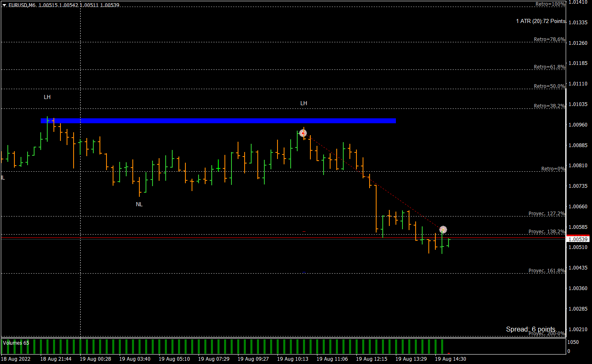The image size is (592, 364).
Task: Select the Retro=0% level label
Action: click(553, 169)
